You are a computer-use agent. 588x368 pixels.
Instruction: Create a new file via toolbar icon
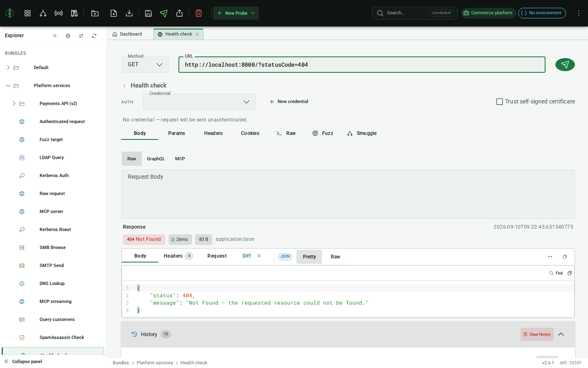(x=114, y=13)
